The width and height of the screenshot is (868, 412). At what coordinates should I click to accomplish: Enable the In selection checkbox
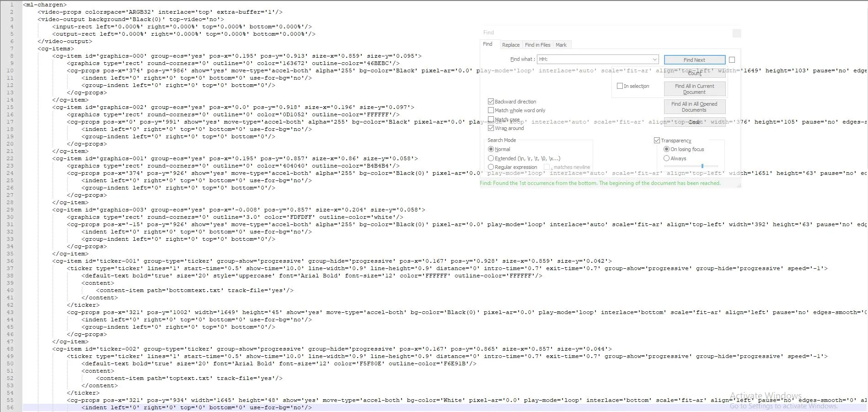(620, 86)
